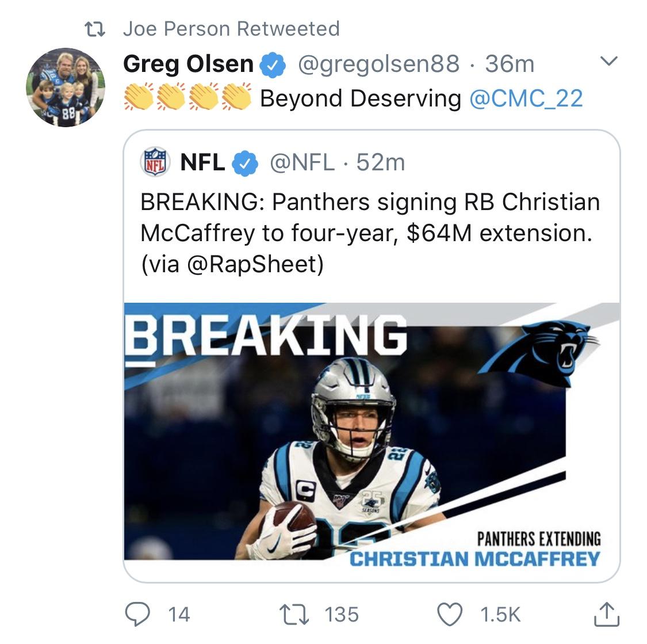Open Joe Person Retweeted label
The width and height of the screenshot is (647, 644).
[x=232, y=29]
